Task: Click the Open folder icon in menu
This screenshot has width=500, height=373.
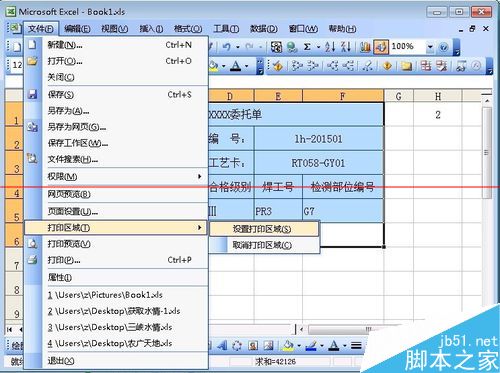Action: pos(32,61)
